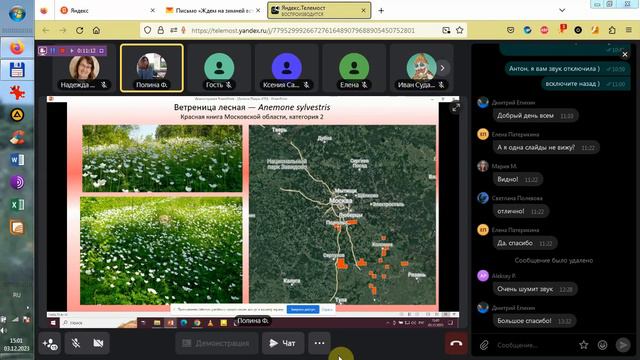Image resolution: width=640 pixels, height=360 pixels.
Task: Go forward in browser history
Action: point(62,30)
